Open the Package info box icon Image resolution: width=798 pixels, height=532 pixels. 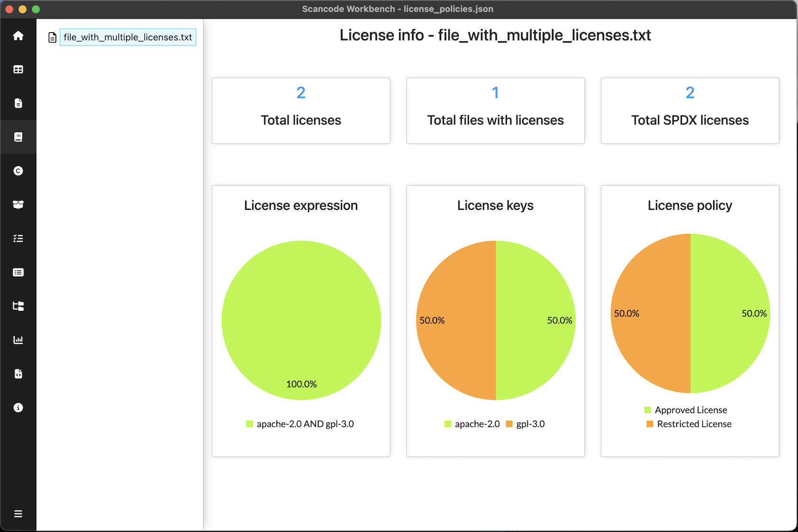18,205
